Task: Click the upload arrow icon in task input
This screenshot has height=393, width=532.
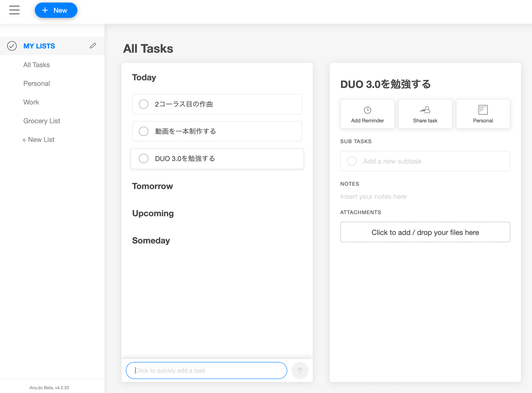Action: 300,370
